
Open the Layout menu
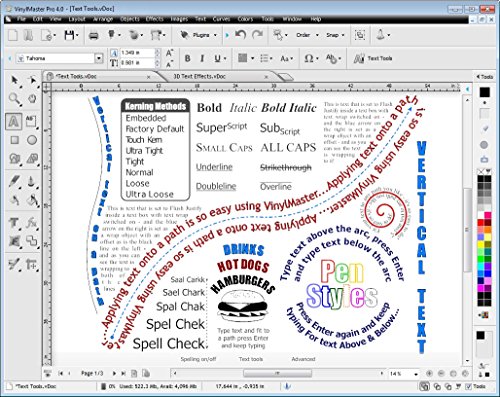(x=77, y=19)
